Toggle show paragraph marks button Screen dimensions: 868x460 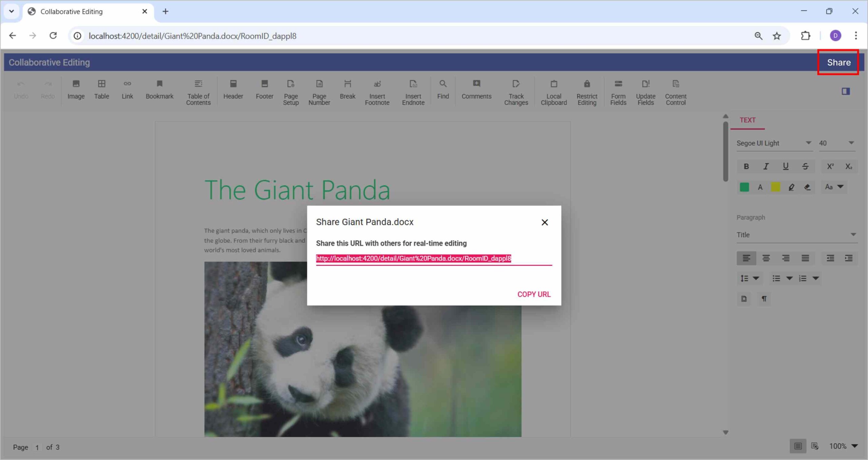(x=764, y=298)
